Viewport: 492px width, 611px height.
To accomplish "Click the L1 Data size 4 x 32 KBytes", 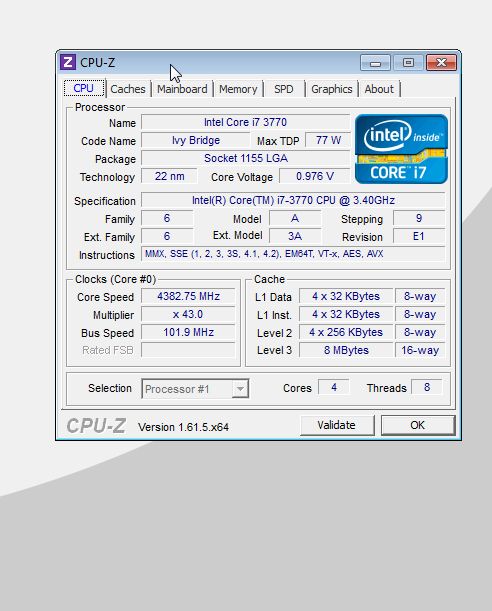I will tap(346, 296).
